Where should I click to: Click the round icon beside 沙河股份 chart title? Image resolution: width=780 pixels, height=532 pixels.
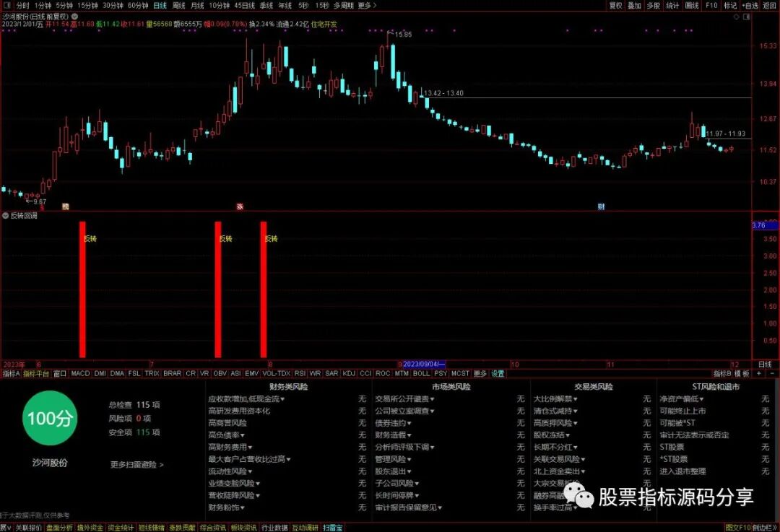(x=74, y=17)
